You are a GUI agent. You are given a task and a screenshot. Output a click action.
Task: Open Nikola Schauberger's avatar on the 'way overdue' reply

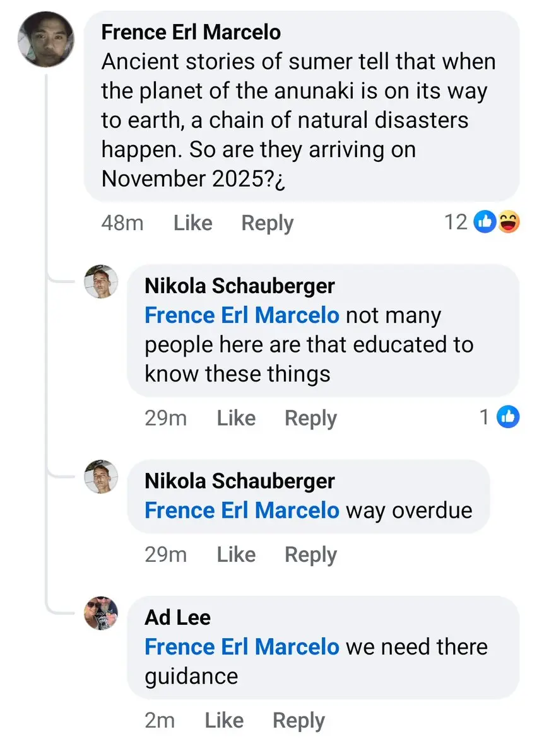tap(102, 476)
